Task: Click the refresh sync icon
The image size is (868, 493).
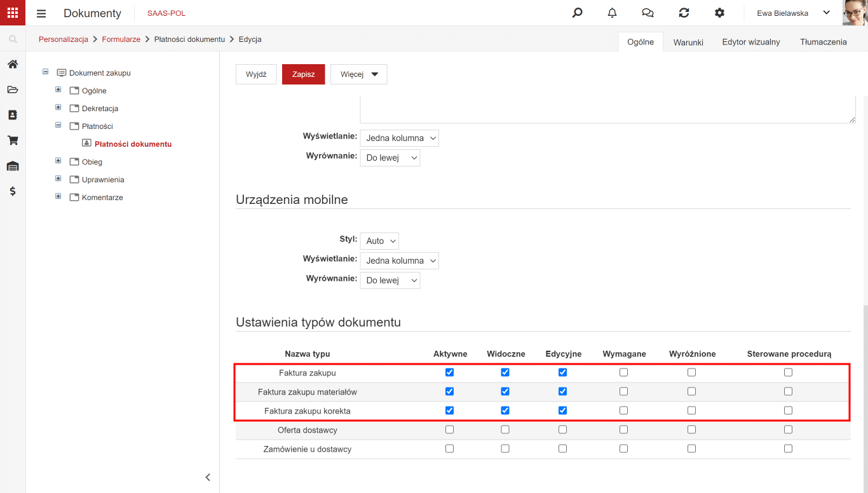Action: pos(684,13)
